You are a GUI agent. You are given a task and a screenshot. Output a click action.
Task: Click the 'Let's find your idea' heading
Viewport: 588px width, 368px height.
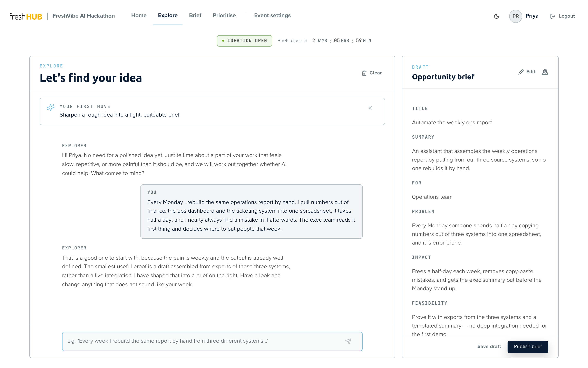pos(91,78)
